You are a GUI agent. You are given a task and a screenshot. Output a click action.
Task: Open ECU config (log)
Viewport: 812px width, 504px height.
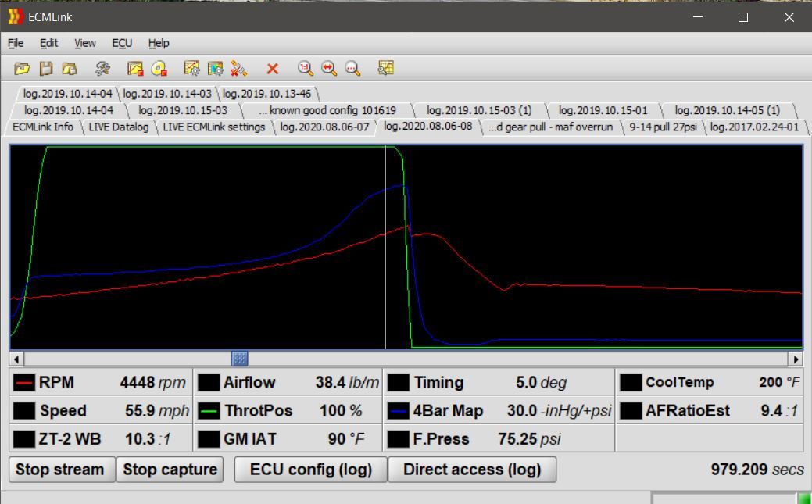(311, 470)
